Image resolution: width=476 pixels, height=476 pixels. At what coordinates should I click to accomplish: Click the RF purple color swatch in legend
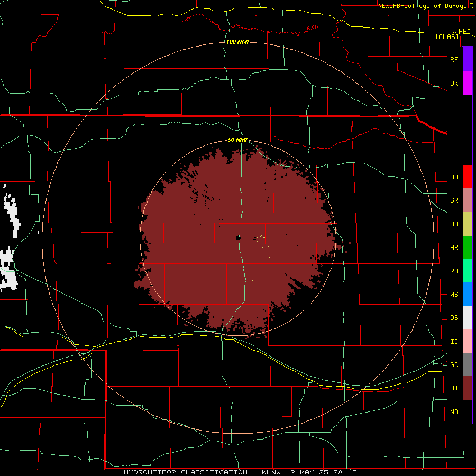pyautogui.click(x=467, y=59)
